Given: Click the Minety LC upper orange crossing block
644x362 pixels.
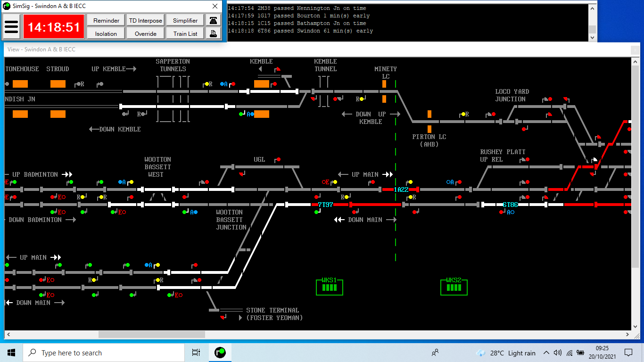Looking at the screenshot, I should coord(384,84).
